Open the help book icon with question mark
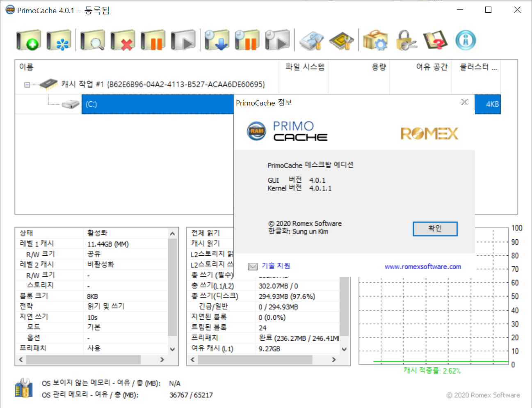 [436, 40]
